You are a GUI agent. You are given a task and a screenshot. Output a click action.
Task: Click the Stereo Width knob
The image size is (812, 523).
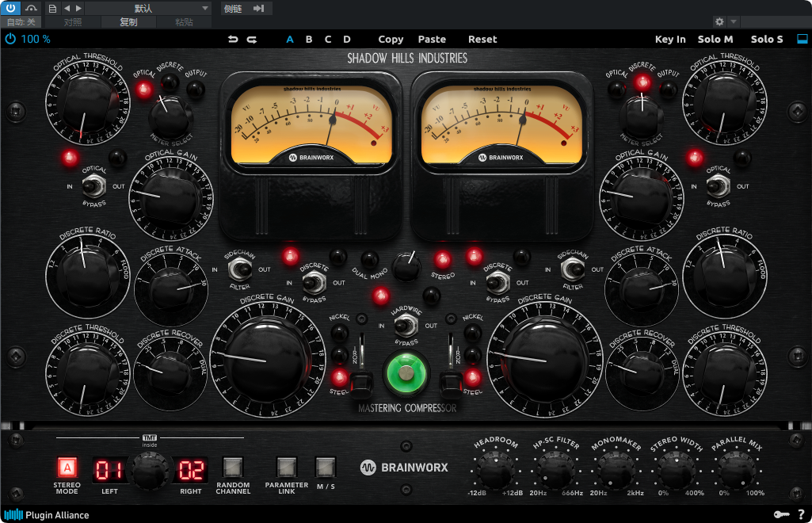(x=676, y=470)
